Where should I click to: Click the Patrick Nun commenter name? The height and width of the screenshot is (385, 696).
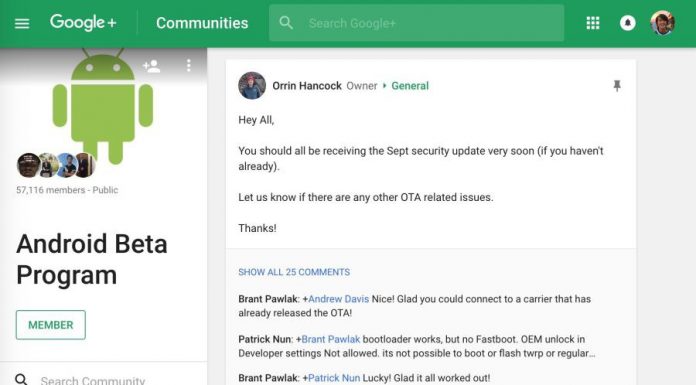[265, 339]
